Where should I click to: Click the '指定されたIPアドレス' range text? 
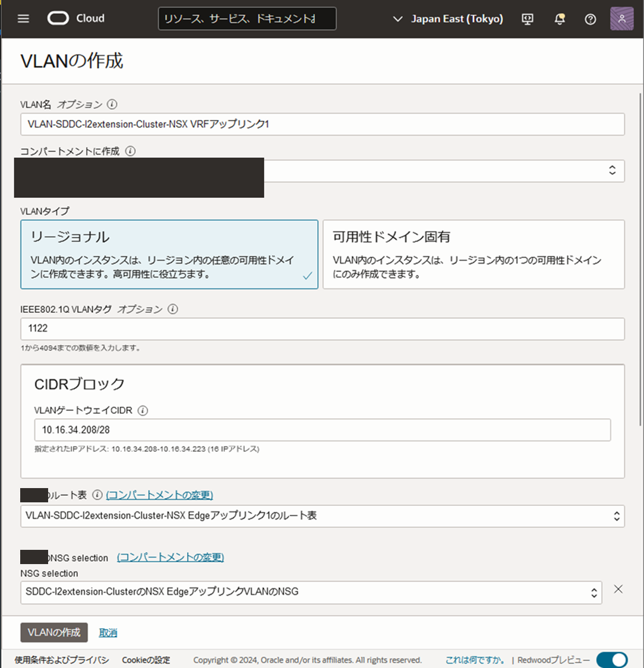click(147, 449)
